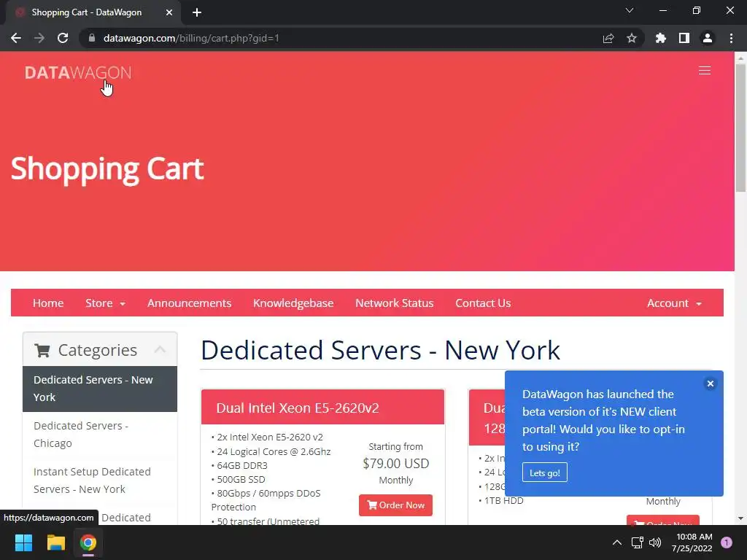
Task: Click the scrollbar down arrow
Action: pos(741,518)
